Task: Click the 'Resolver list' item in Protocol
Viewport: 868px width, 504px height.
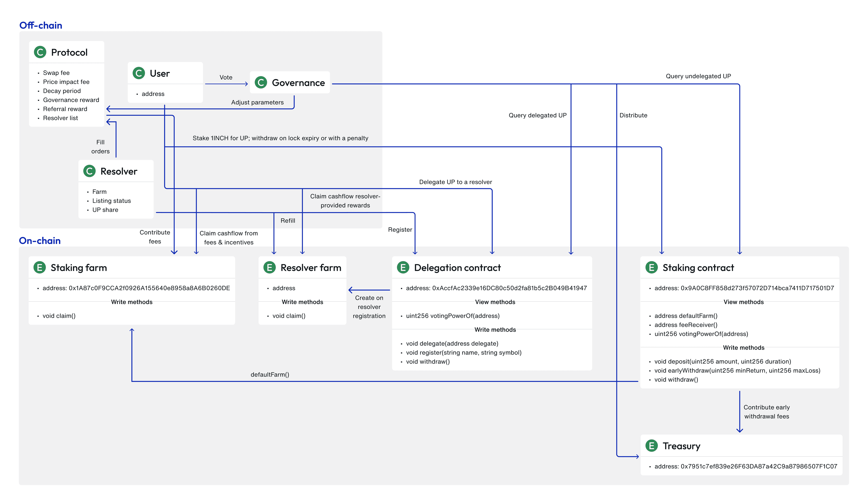Action: (60, 118)
